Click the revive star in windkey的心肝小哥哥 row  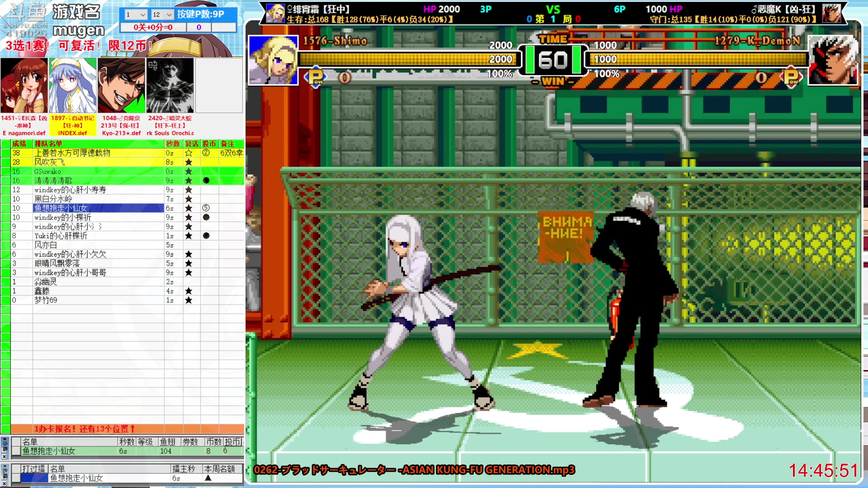click(189, 272)
